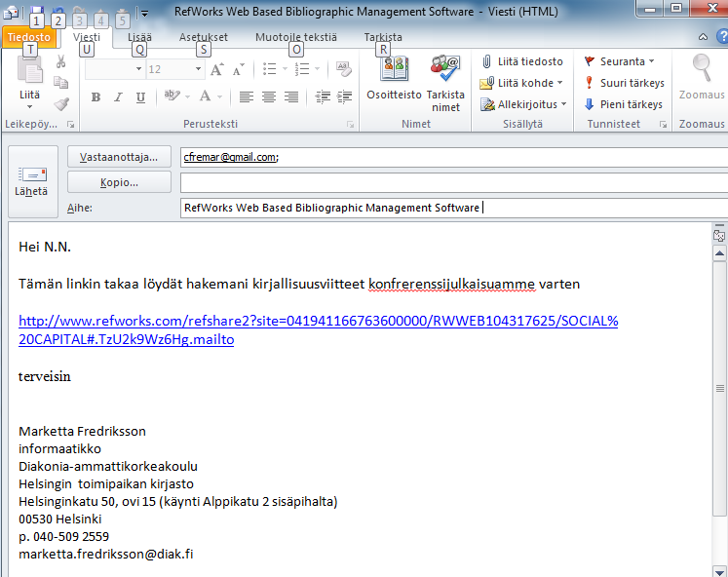Screen dimensions: 728x577
Task: Toggle italic formatting
Action: tap(118, 97)
